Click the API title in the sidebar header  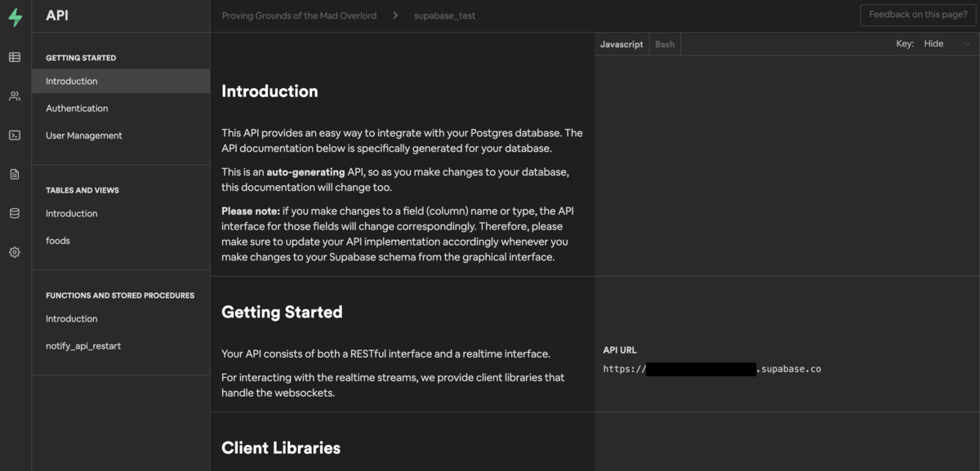tap(57, 16)
